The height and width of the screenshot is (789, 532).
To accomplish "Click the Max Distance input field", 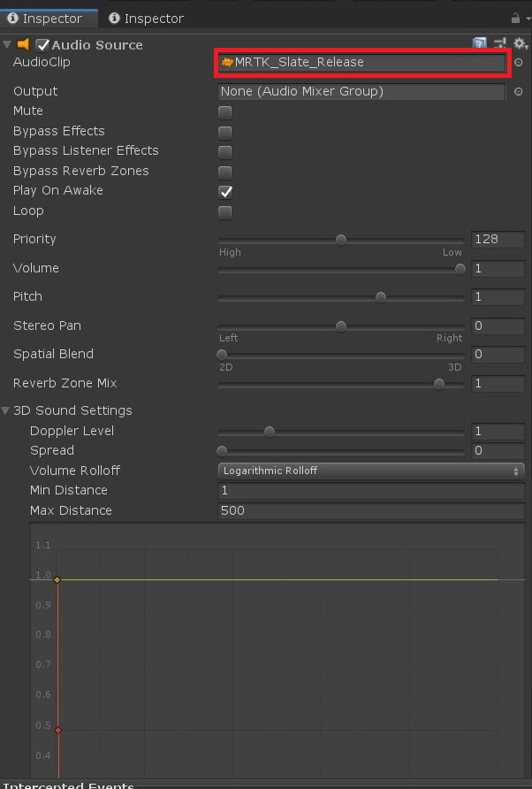I will [371, 510].
